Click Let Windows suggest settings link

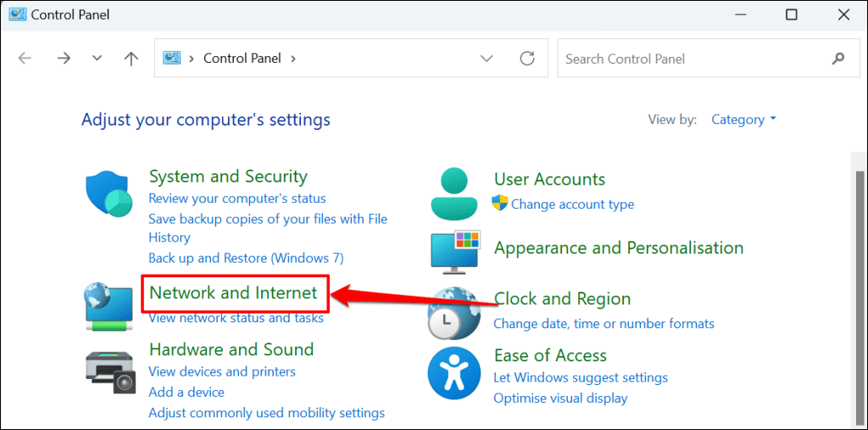[581, 378]
